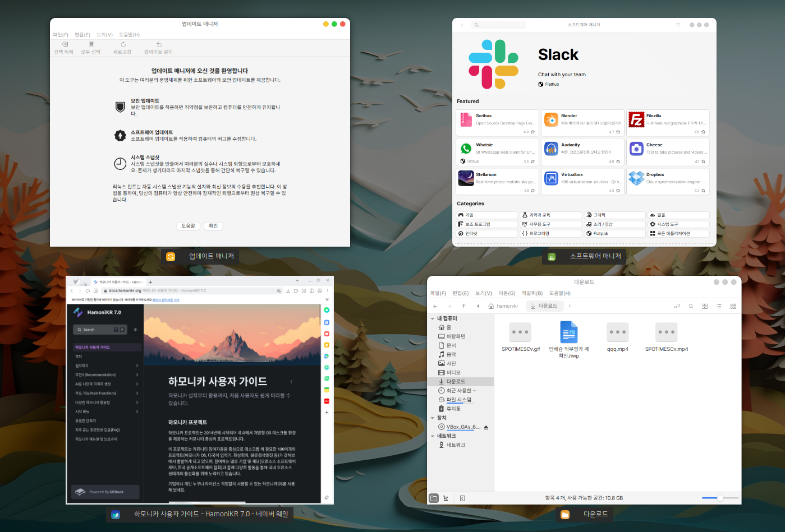Screen dimensions: 785x532
Task: Reload the page in the Whale browser
Action: [x=88, y=290]
